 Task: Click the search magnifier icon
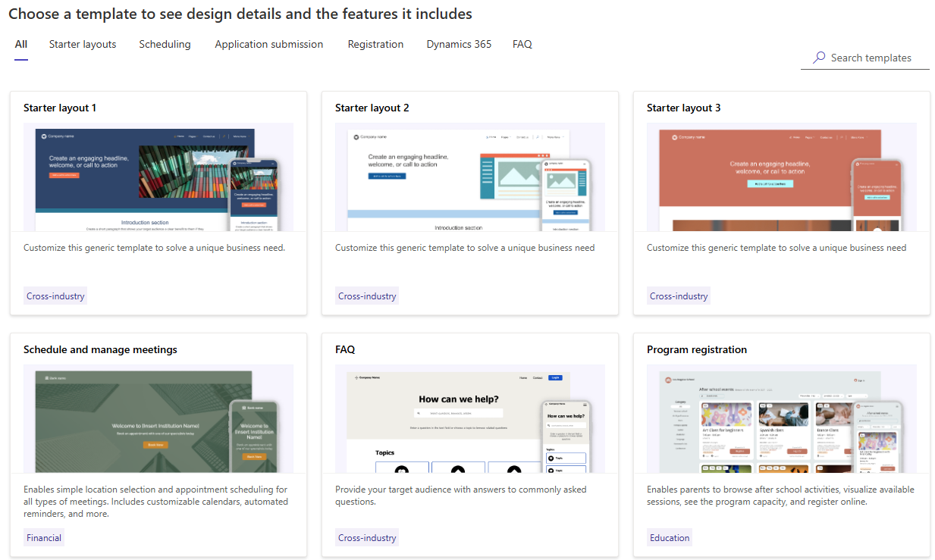[817, 57]
